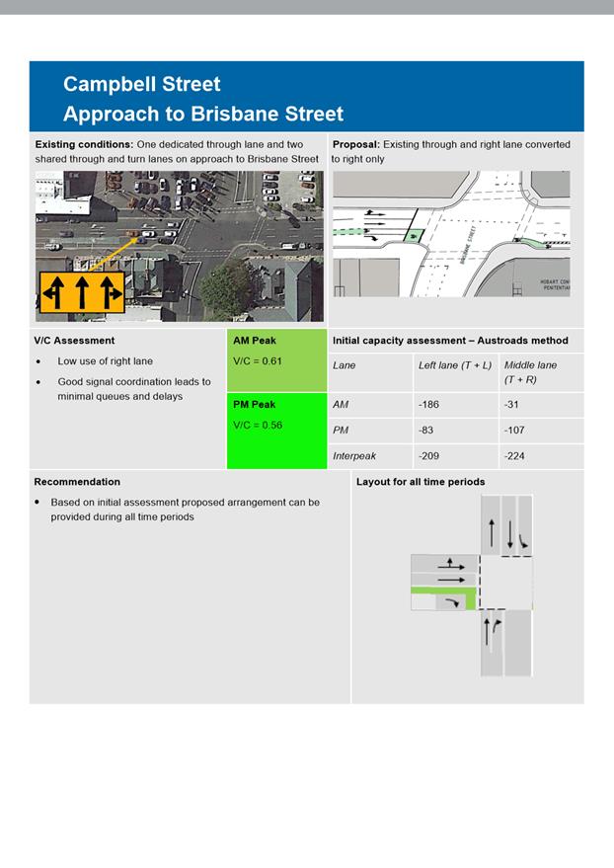Click the 'V/C Assessment' heading
This screenshot has height=868, width=614.
click(74, 341)
